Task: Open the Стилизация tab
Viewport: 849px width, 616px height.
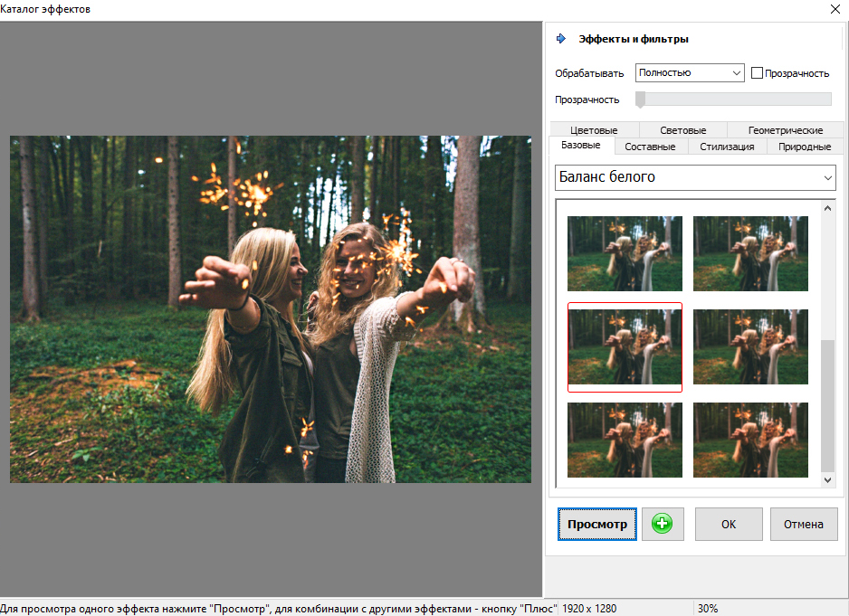Action: (726, 147)
